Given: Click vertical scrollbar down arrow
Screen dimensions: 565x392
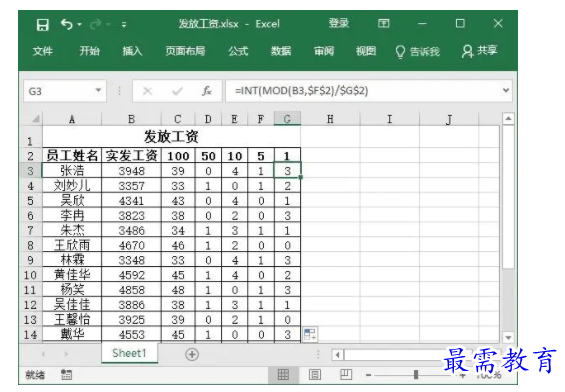Looking at the screenshot, I should pos(508,337).
